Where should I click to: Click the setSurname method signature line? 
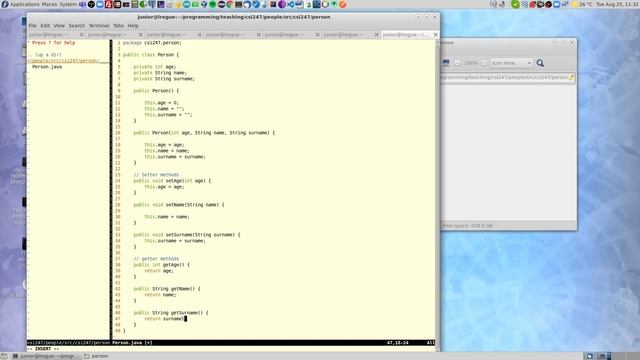(x=187, y=235)
